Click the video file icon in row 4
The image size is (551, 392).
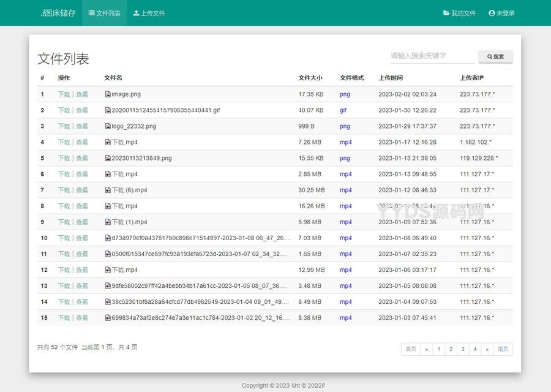click(x=108, y=142)
